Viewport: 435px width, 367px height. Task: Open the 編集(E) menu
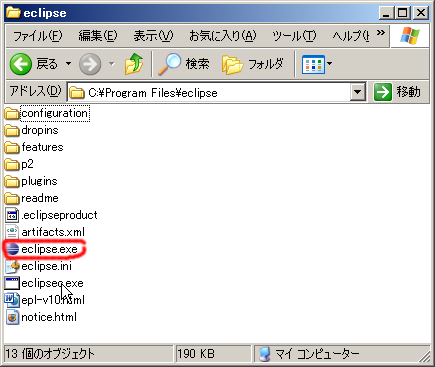click(x=98, y=35)
